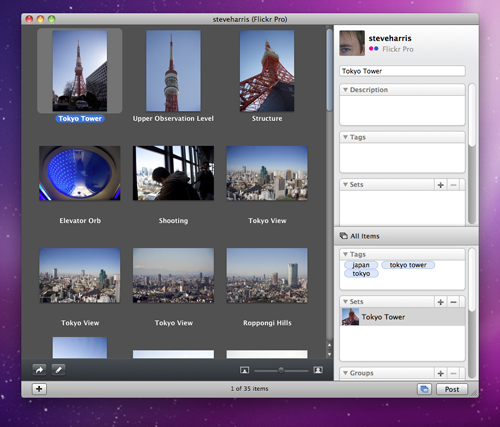The height and width of the screenshot is (427, 500).
Task: Click plus button in Groups section
Action: pos(440,373)
